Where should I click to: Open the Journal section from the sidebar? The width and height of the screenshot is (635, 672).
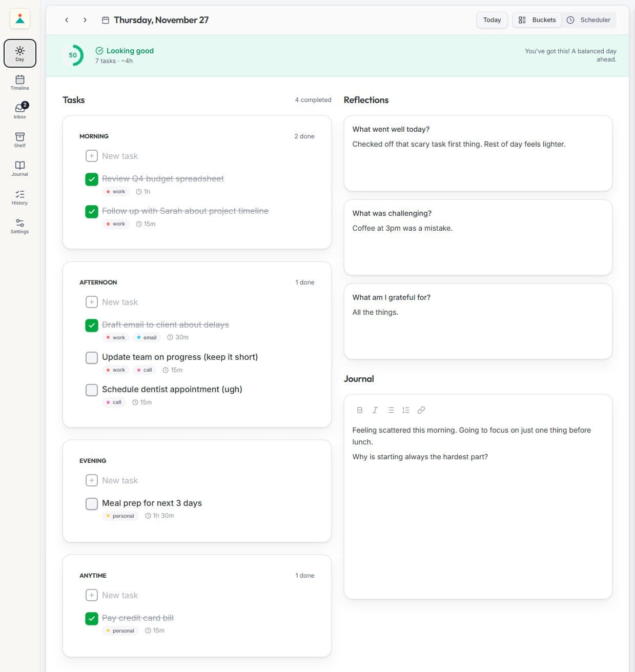19,168
